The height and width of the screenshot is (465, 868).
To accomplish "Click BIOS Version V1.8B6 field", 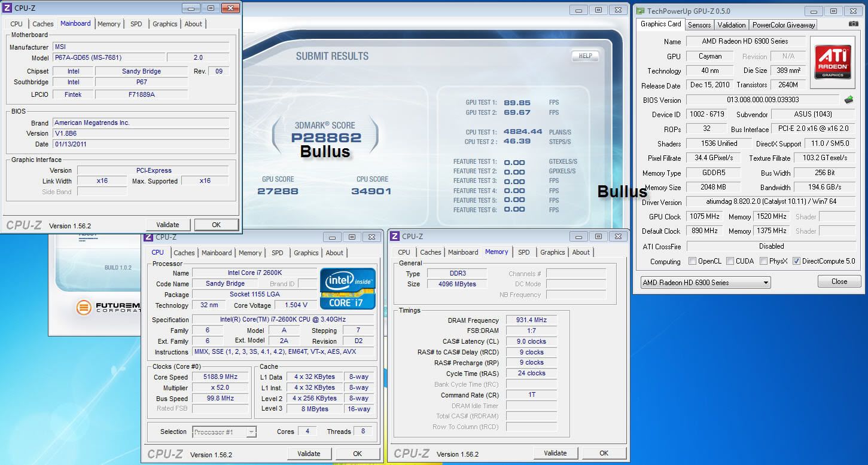I will coord(141,133).
